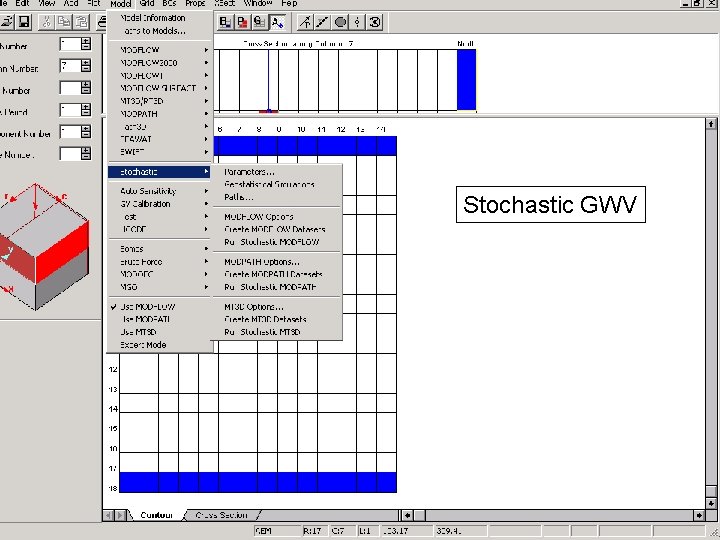Open the BCs menu in menu bar

(x=169, y=3)
